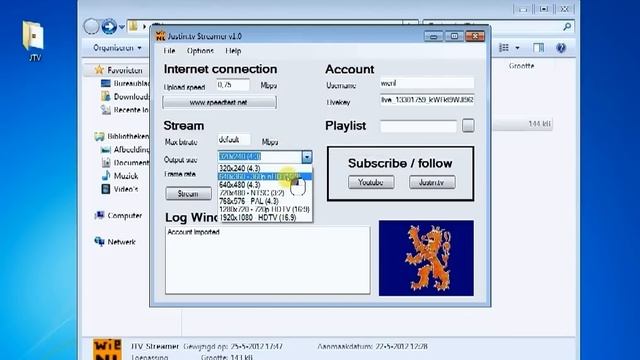Click the JTV_Streamer file icon in details pane

click(107, 349)
